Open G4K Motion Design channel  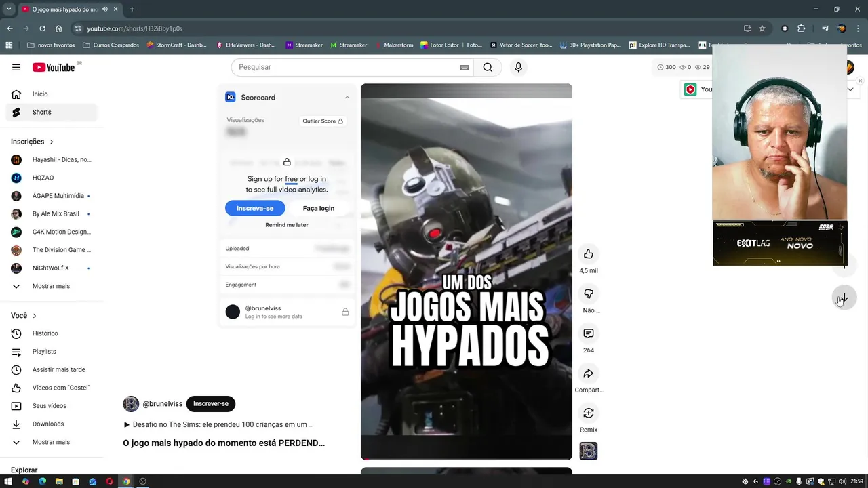tap(52, 232)
